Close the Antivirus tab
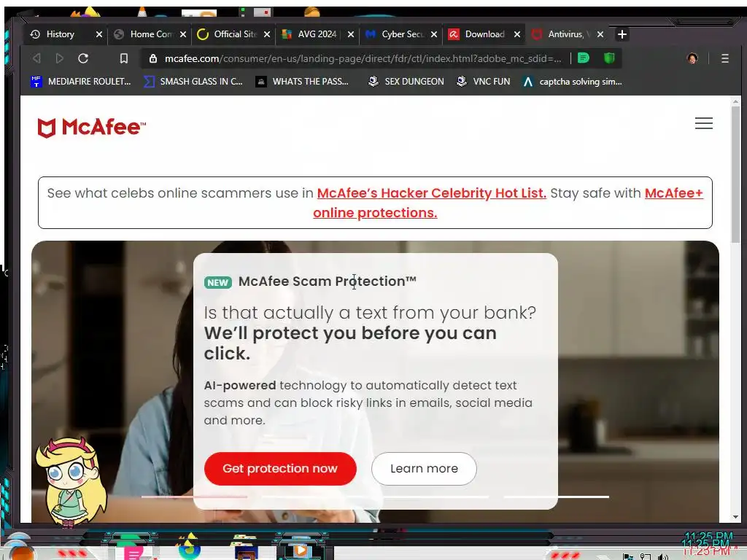This screenshot has width=747, height=560. coord(600,34)
